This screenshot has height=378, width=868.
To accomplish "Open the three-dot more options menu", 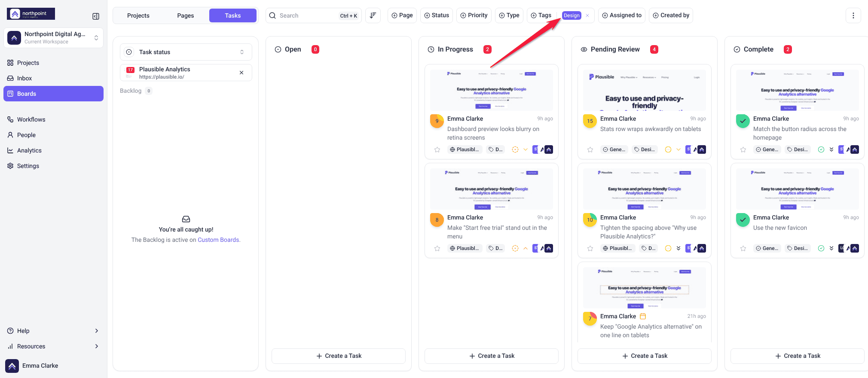I will pos(853,15).
